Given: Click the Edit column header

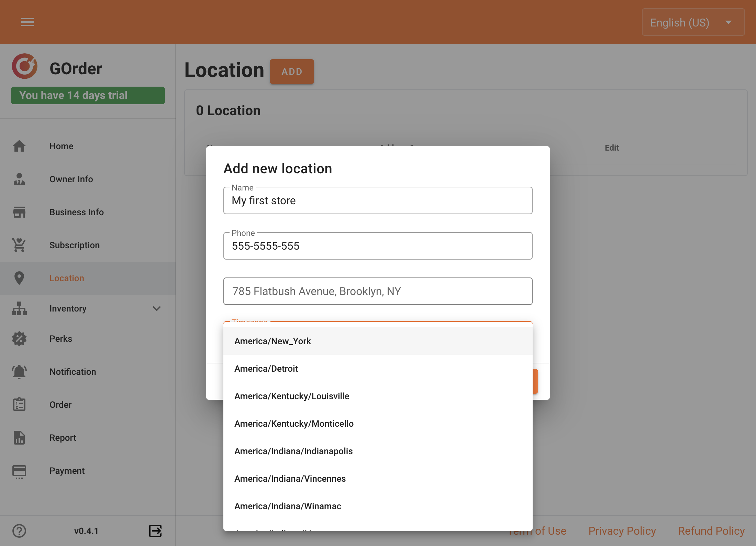Looking at the screenshot, I should (x=612, y=148).
